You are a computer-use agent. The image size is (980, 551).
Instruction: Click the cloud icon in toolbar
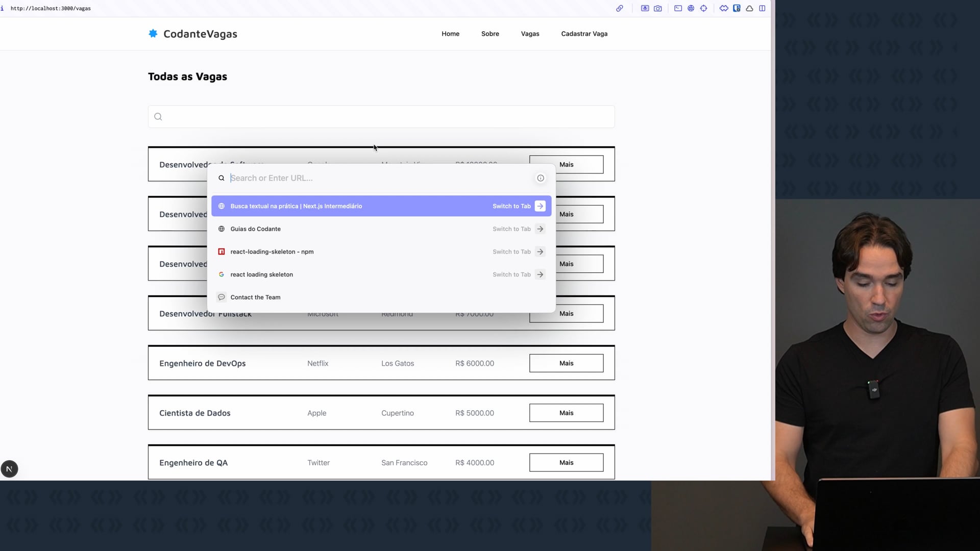pos(749,8)
